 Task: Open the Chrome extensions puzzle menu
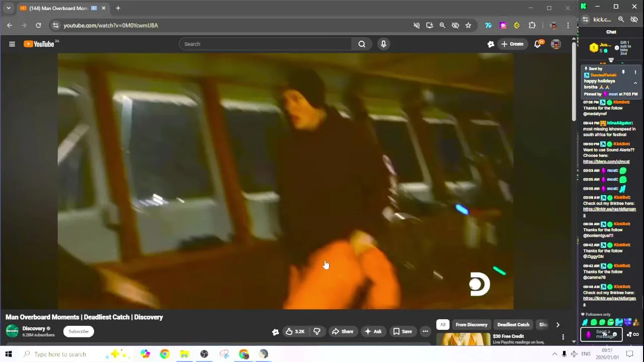532,25
